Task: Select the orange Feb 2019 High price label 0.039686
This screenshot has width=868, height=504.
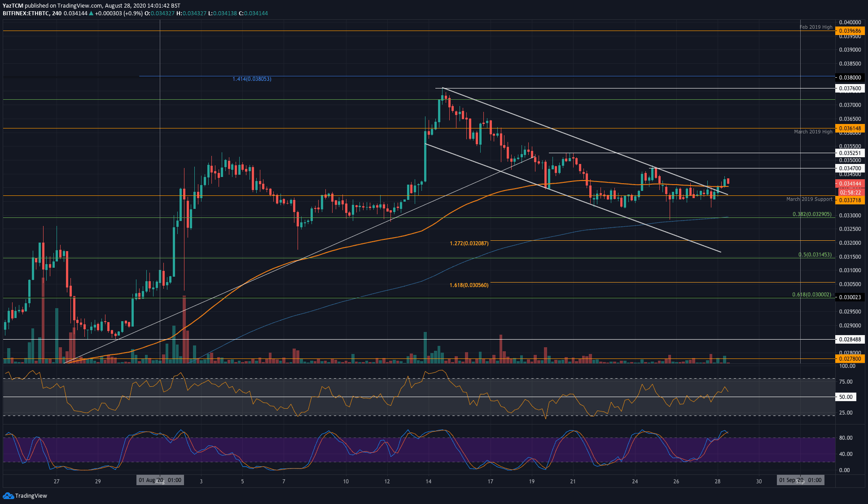Action: pos(850,30)
